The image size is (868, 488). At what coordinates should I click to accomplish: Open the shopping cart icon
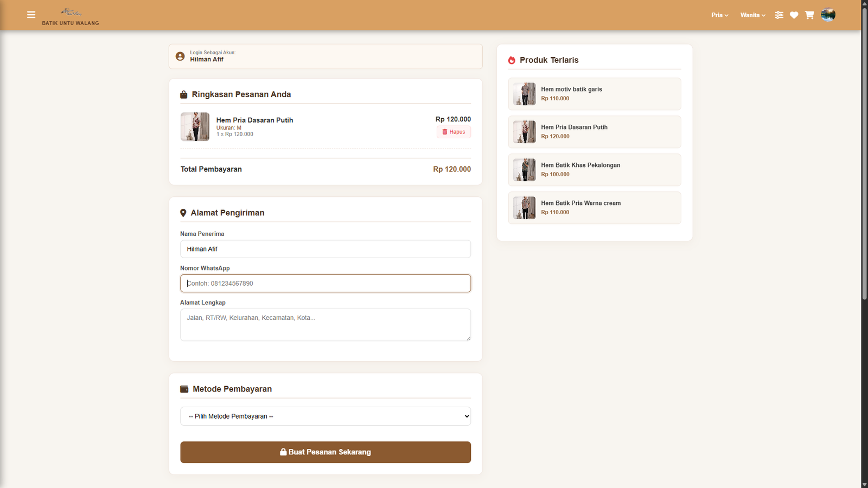tap(809, 15)
